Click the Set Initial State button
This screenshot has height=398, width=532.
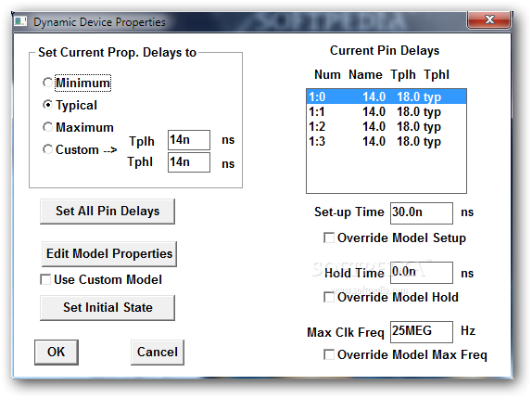click(x=108, y=308)
